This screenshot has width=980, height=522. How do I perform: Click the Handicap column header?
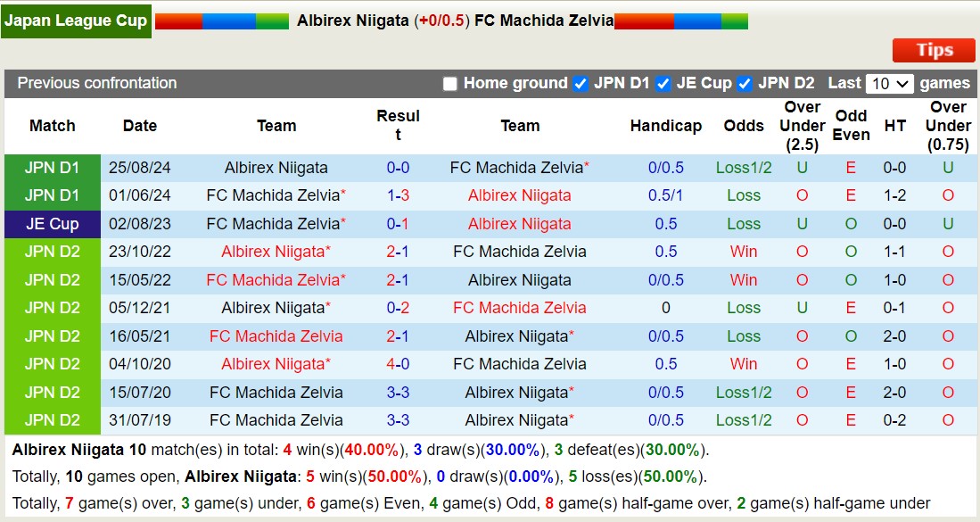click(666, 125)
